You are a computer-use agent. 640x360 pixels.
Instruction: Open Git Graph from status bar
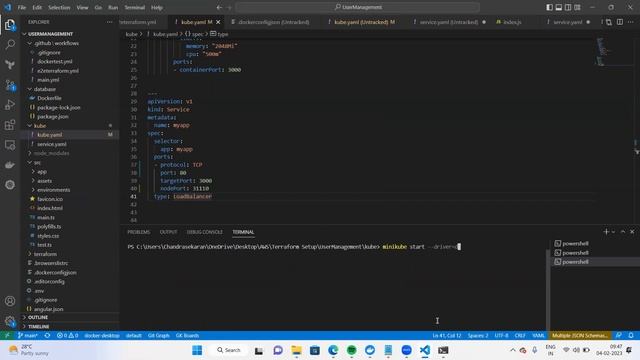tap(158, 336)
